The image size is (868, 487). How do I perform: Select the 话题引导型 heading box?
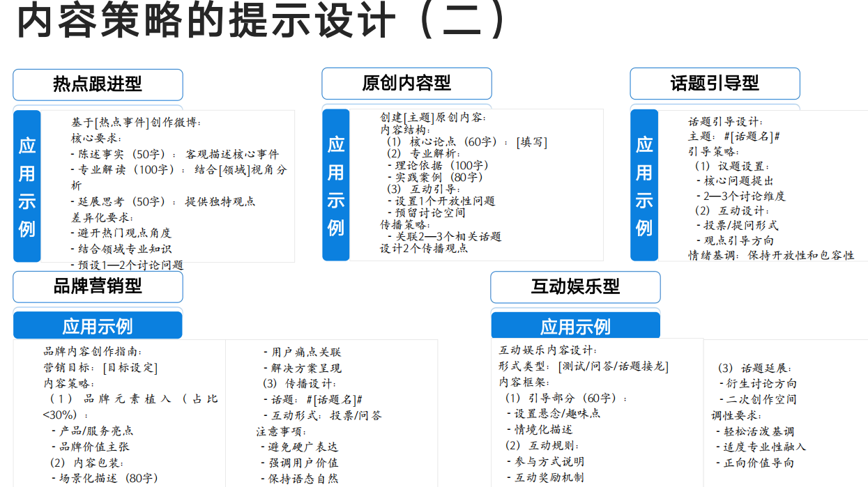pyautogui.click(x=715, y=84)
